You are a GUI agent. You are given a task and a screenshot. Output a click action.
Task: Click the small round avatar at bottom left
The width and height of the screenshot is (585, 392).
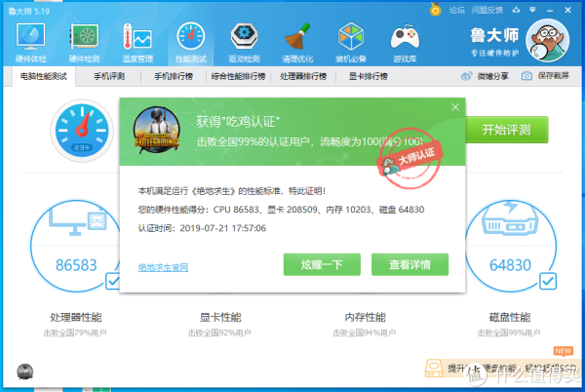25,372
